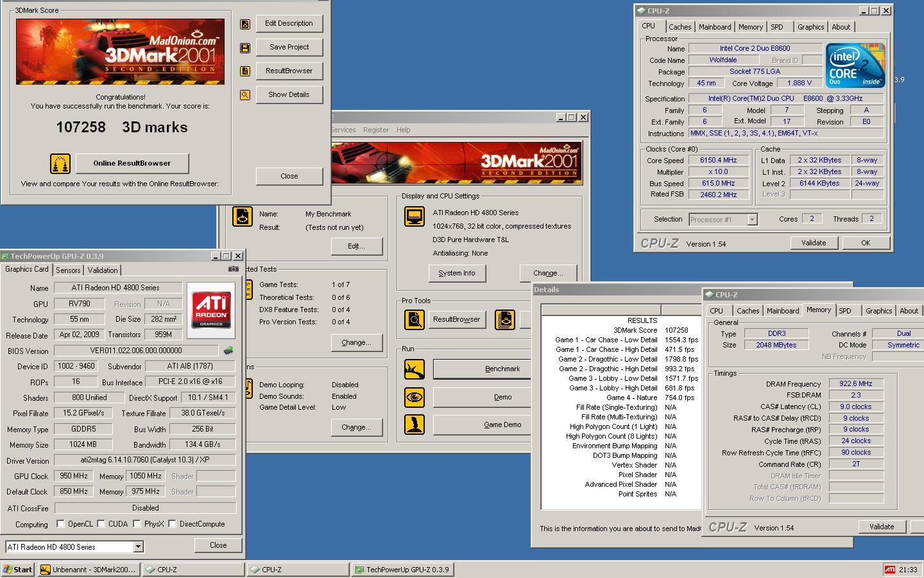Enable the PhysX checkbox
Screen dimensions: 924x578
(x=137, y=524)
